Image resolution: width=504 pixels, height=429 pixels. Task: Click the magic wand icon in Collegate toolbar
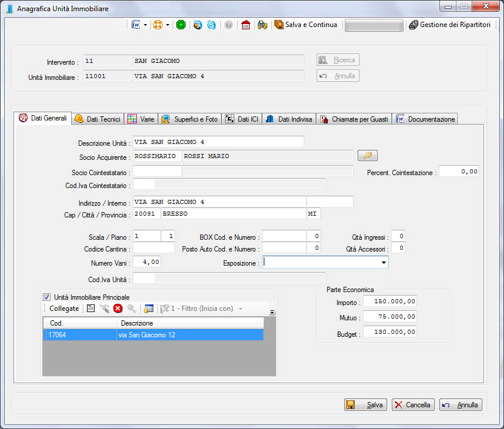[105, 309]
